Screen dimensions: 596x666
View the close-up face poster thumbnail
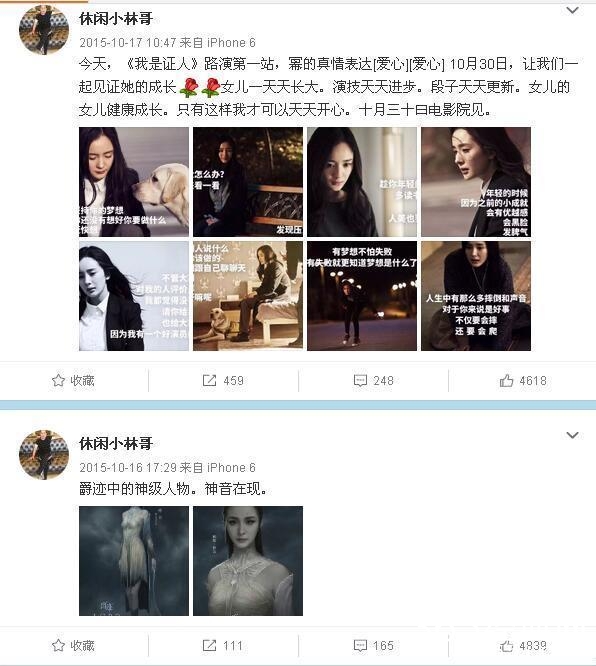click(248, 561)
